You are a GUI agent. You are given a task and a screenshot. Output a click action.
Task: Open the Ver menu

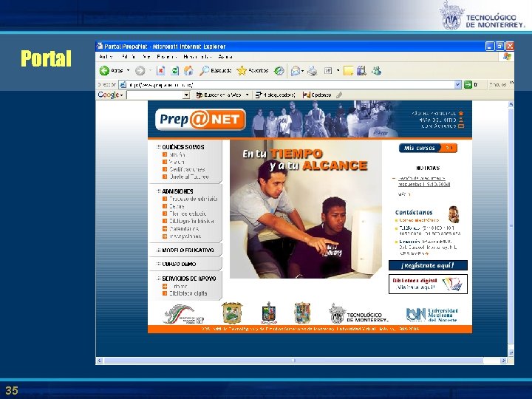coord(146,57)
